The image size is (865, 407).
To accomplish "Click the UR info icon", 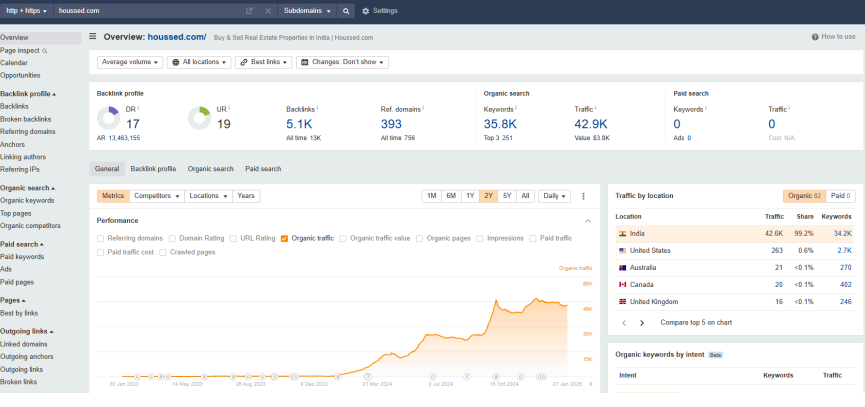I will (x=229, y=108).
